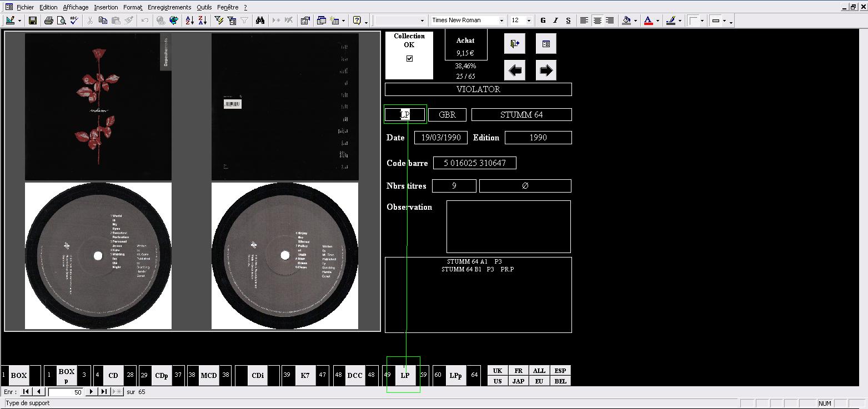Viewport: 868px width, 409px height.
Task: Open the Edition menu
Action: coord(48,7)
